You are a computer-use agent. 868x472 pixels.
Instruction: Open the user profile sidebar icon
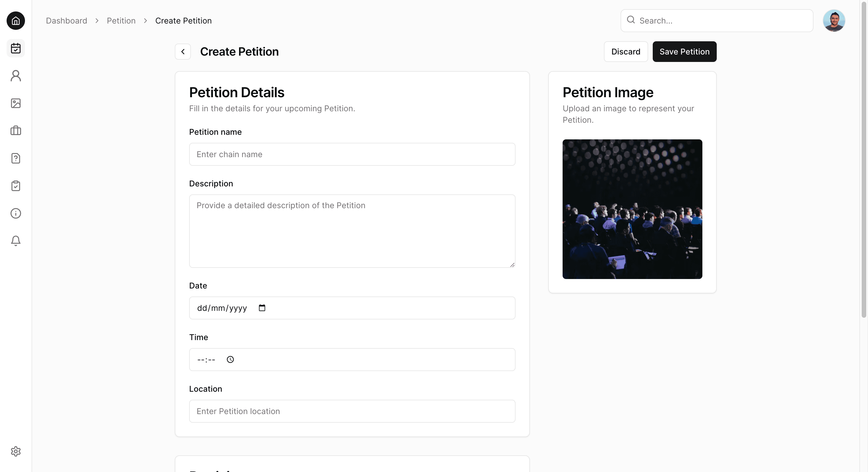(16, 76)
